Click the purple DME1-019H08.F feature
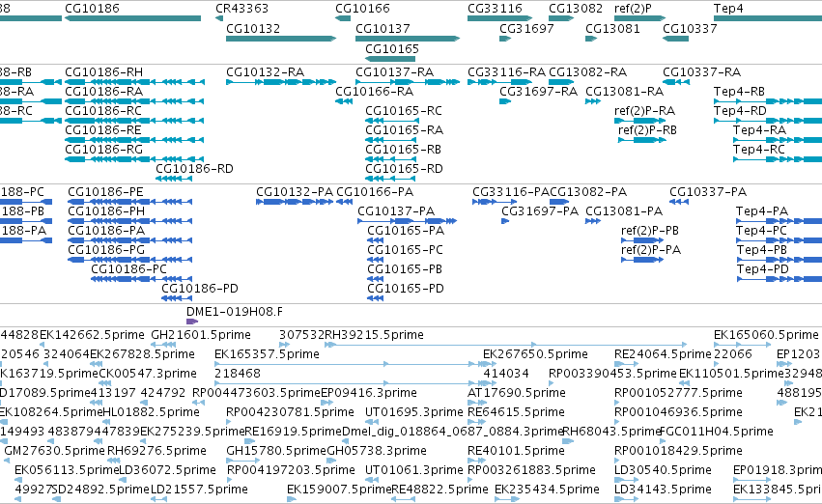Image resolution: width=822 pixels, height=504 pixels. point(192,322)
